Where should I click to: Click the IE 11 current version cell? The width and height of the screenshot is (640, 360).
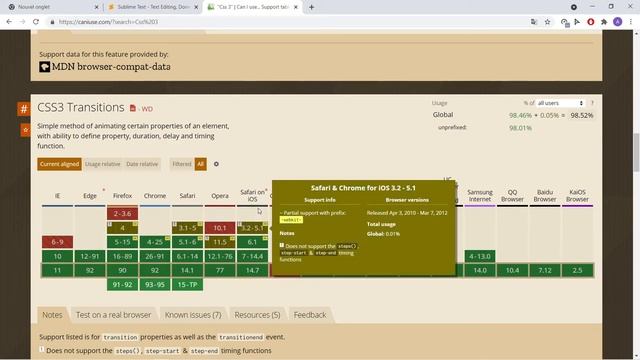tap(57, 270)
